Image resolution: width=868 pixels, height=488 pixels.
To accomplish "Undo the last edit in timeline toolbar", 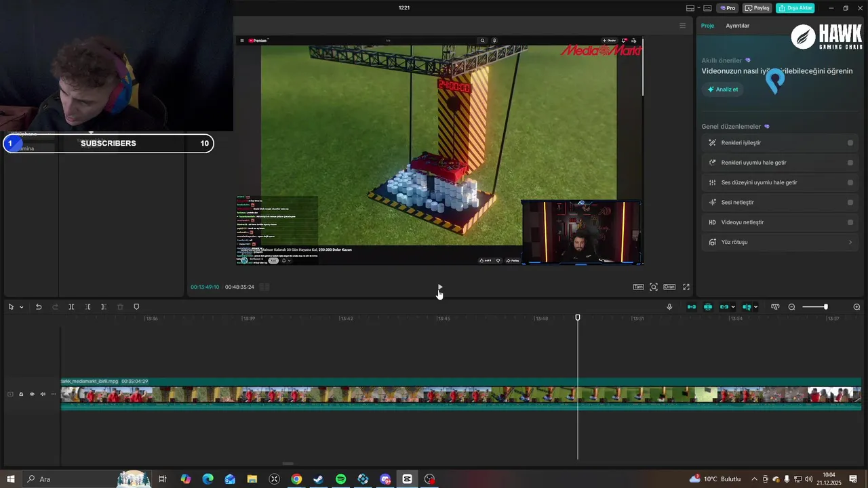I will pyautogui.click(x=39, y=307).
